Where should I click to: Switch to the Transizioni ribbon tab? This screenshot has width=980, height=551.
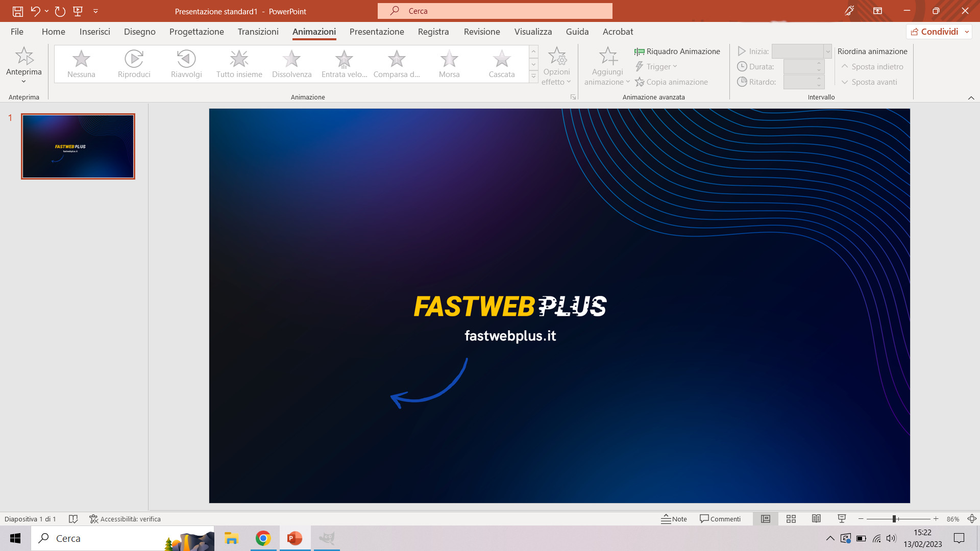(258, 32)
